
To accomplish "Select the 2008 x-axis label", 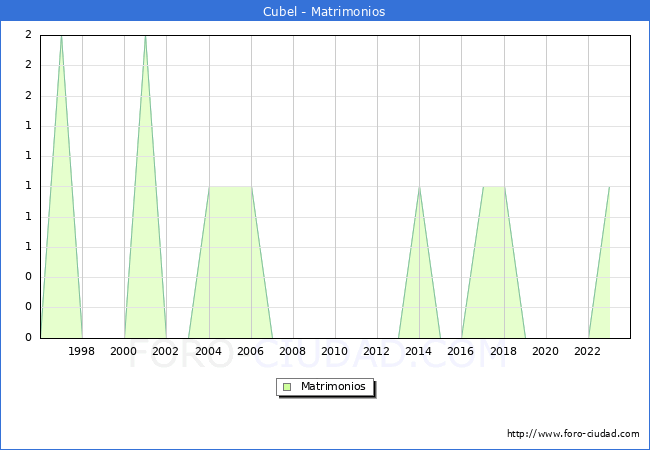I will [292, 351].
